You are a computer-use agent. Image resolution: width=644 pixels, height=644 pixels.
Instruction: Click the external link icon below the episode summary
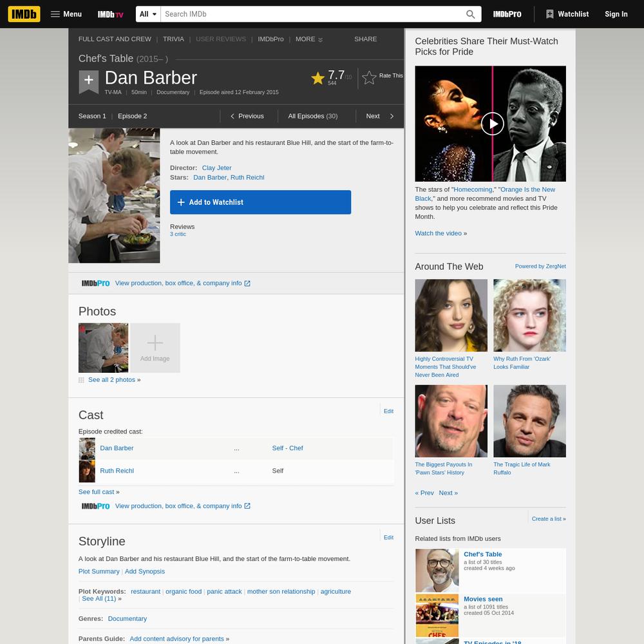[247, 283]
